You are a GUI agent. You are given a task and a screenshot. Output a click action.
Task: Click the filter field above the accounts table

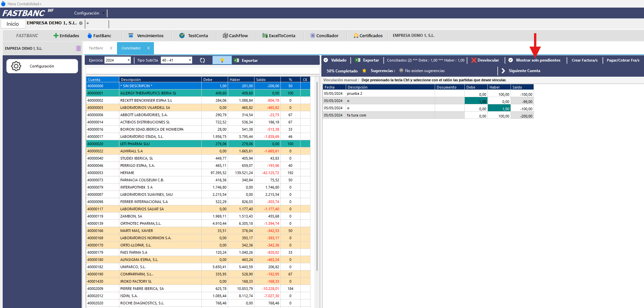(x=202, y=71)
